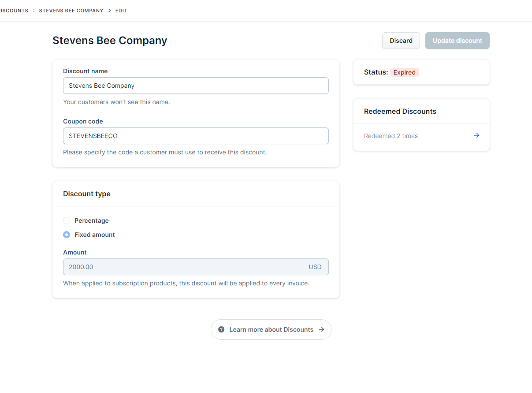Open Learn more about Discounts link
532x393 pixels.
click(x=271, y=329)
